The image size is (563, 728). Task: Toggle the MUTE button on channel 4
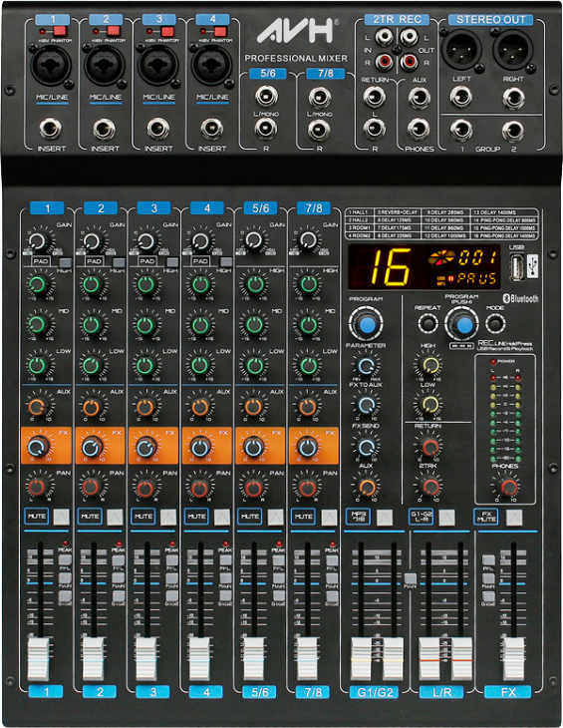click(x=222, y=517)
